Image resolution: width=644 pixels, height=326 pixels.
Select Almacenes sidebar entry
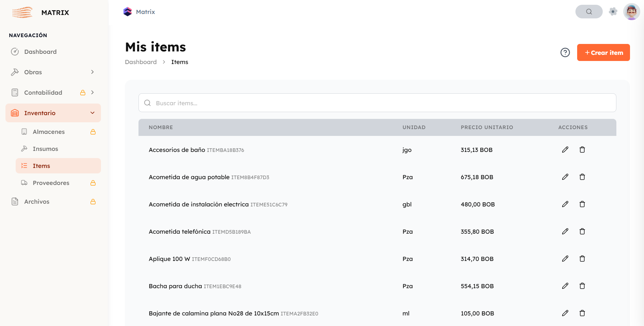(x=49, y=132)
